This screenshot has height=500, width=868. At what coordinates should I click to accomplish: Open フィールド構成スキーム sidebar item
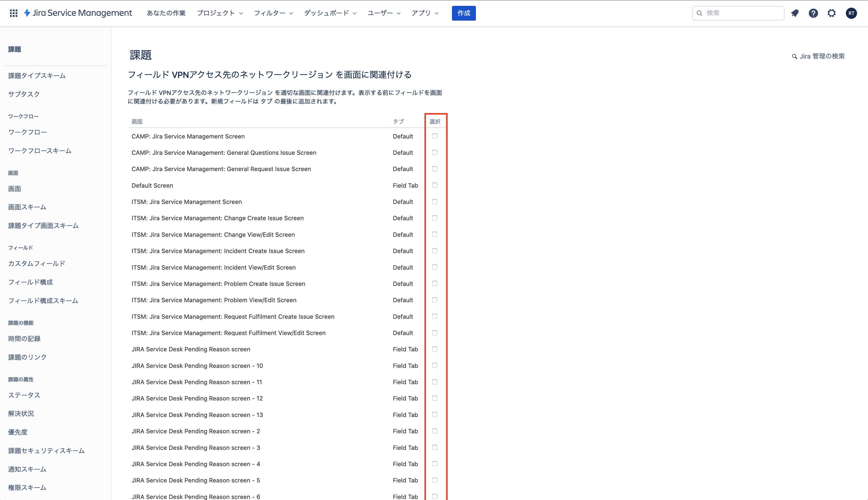point(43,301)
